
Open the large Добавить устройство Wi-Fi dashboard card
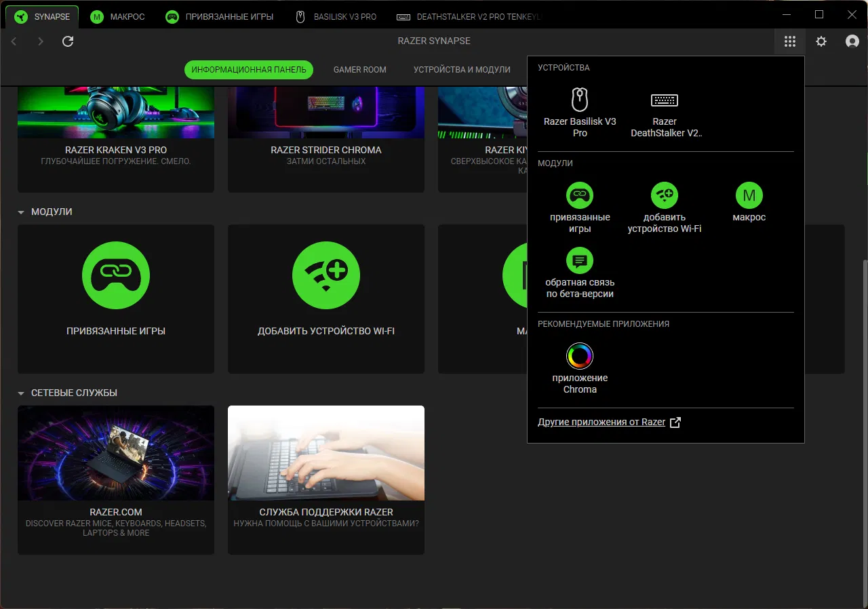point(326,299)
